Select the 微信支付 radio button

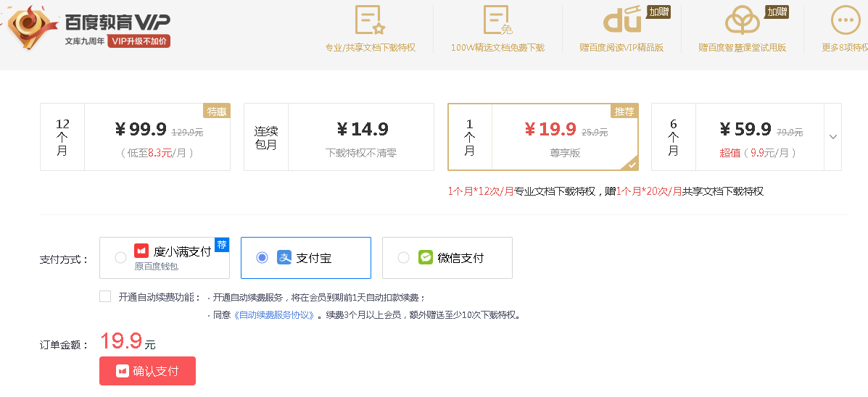point(404,258)
